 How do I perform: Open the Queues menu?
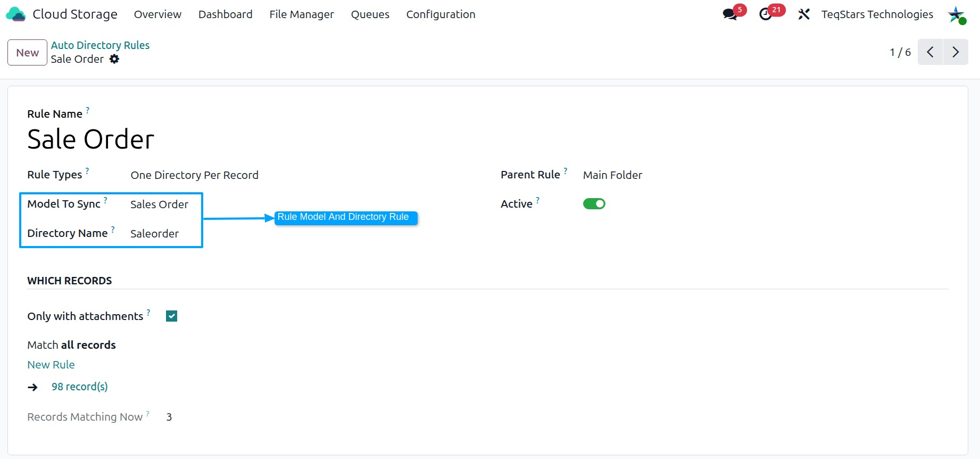[370, 14]
